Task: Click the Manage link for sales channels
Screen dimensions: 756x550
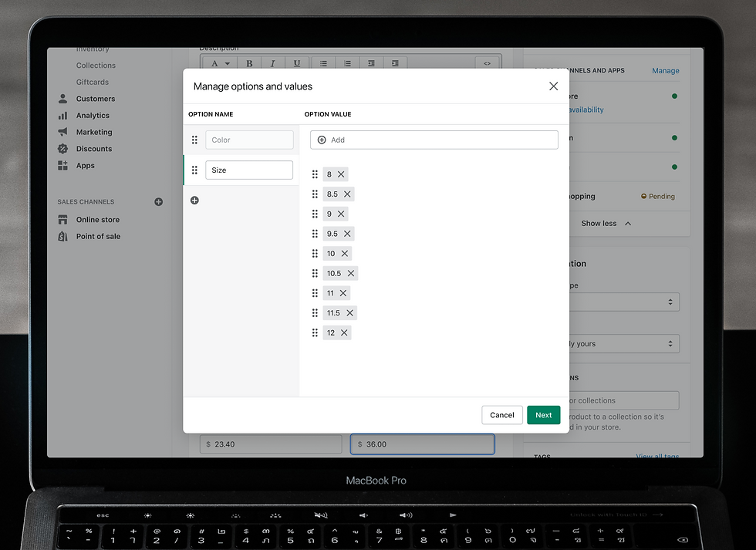Action: pos(665,71)
